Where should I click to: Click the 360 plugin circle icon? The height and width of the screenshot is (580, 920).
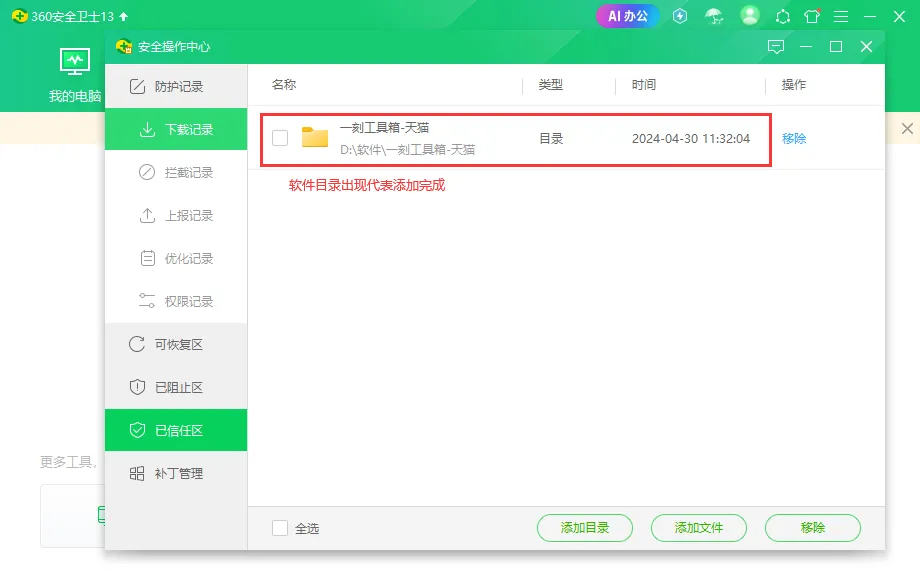[783, 16]
